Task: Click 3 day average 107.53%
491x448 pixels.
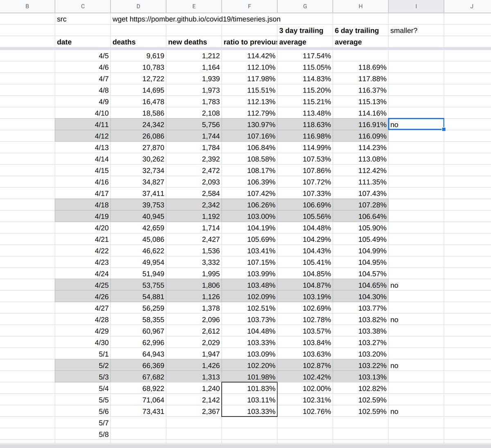Action: pos(305,159)
